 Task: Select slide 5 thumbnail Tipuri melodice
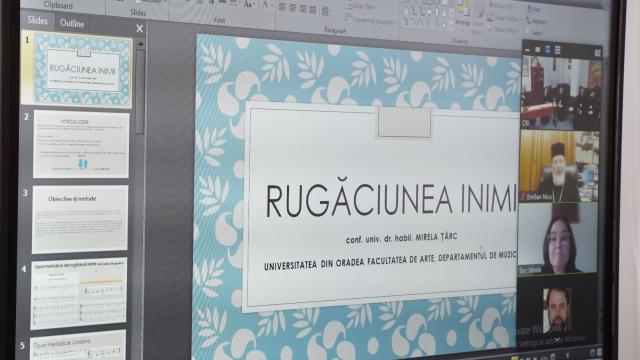click(78, 346)
